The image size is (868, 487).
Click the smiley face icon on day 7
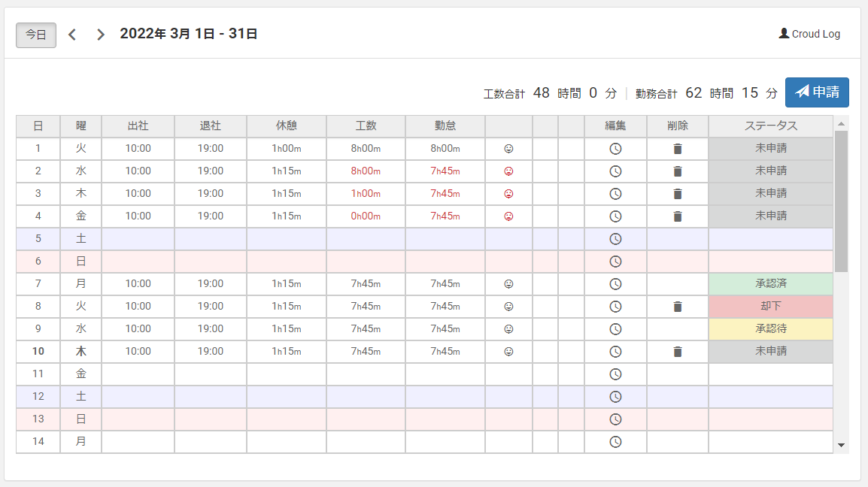click(x=508, y=284)
